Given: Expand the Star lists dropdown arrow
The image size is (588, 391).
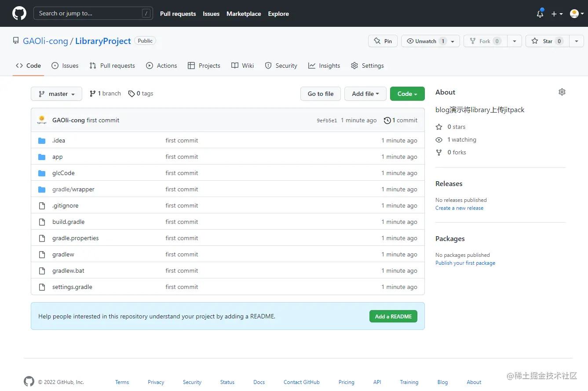Looking at the screenshot, I should pos(577,41).
